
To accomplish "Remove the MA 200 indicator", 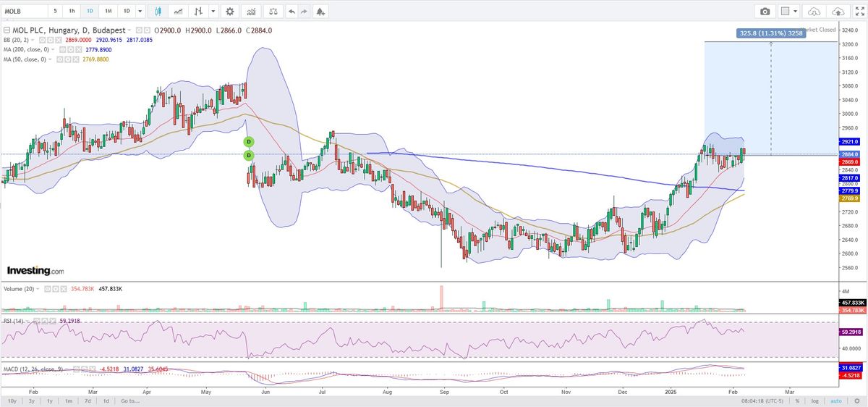I will point(78,50).
